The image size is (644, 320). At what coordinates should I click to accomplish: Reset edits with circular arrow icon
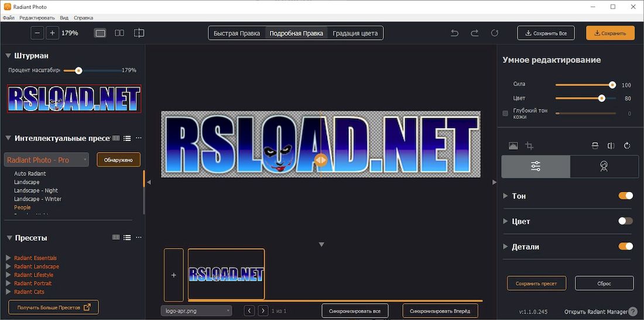tap(495, 33)
